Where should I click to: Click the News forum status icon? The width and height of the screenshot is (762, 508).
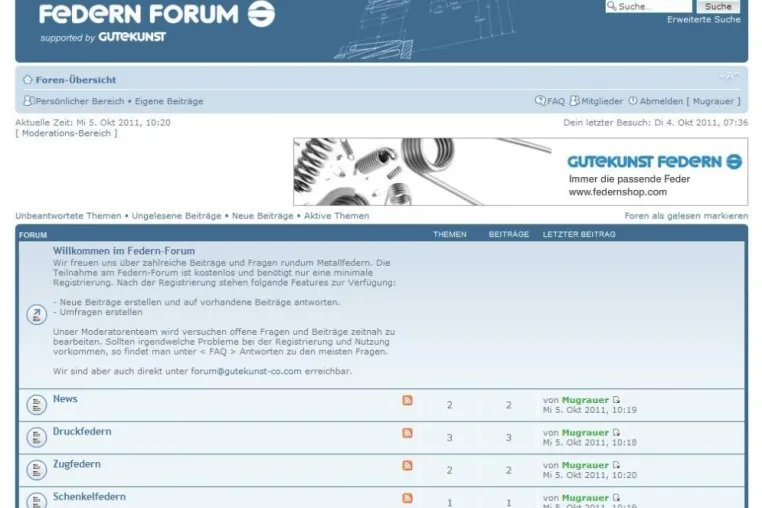click(x=36, y=404)
